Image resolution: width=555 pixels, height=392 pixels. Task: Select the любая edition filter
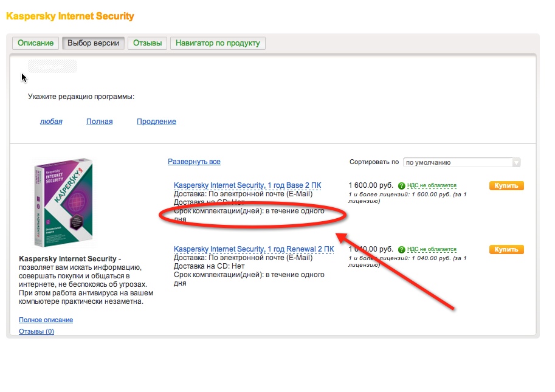[x=51, y=122]
